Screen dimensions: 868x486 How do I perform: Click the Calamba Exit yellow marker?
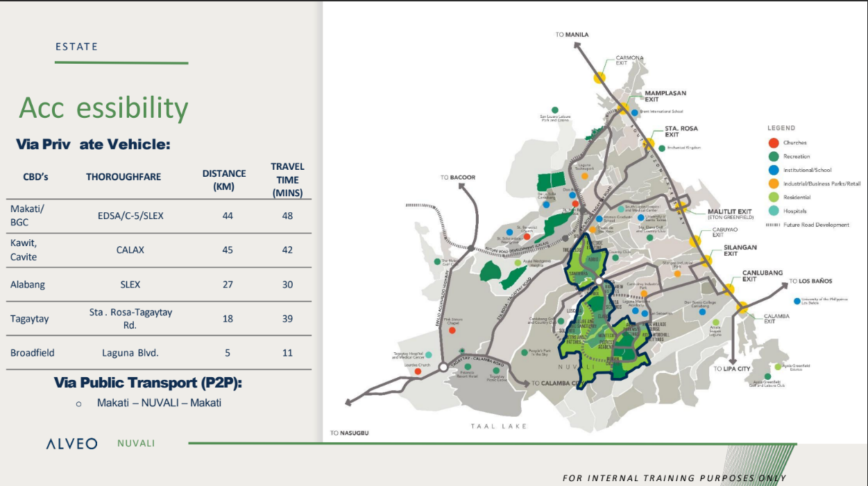[x=742, y=307]
